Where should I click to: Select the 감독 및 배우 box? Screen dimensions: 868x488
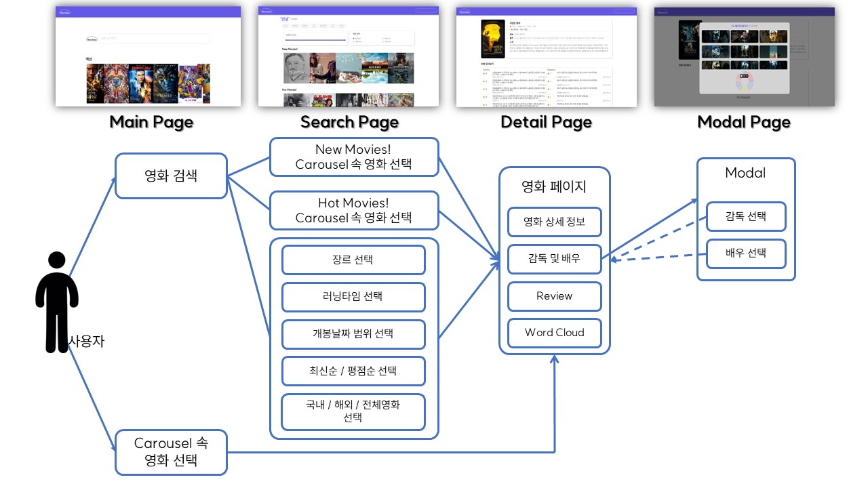tap(555, 259)
